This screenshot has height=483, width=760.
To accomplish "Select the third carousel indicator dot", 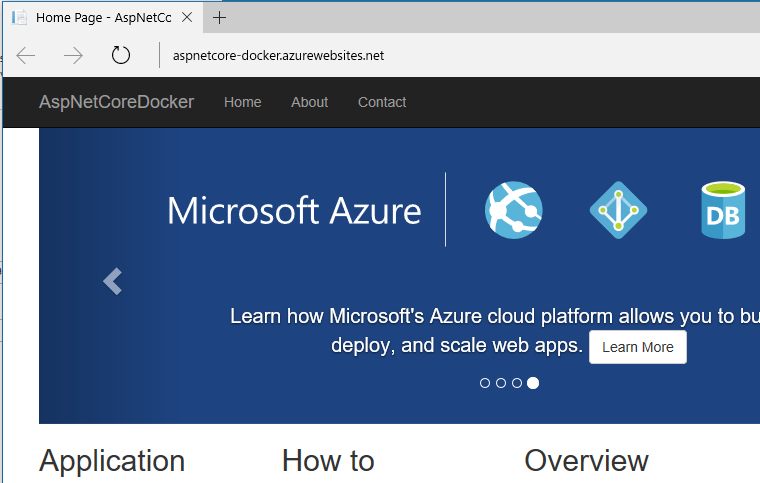I will [x=517, y=383].
